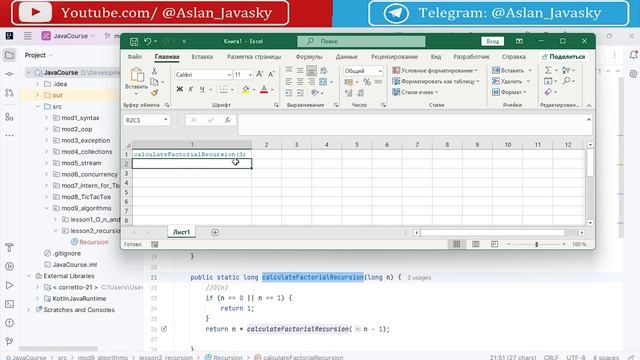Increase font size in Excel ribbon
Screen dimensions: 640x360
[260, 74]
